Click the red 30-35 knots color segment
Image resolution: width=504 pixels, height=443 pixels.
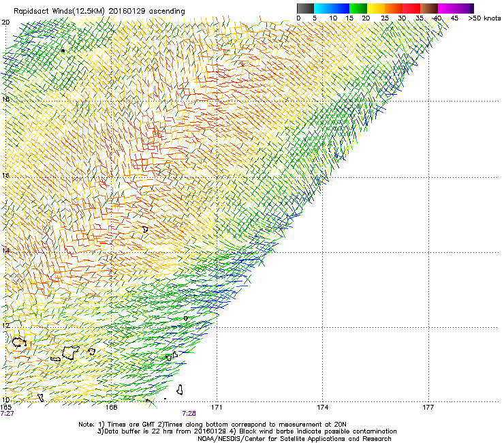411,8
